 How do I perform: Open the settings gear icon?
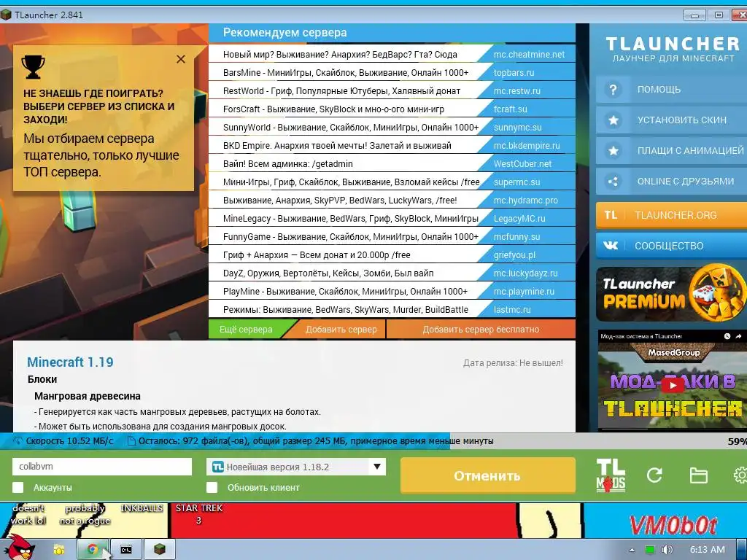pos(740,475)
